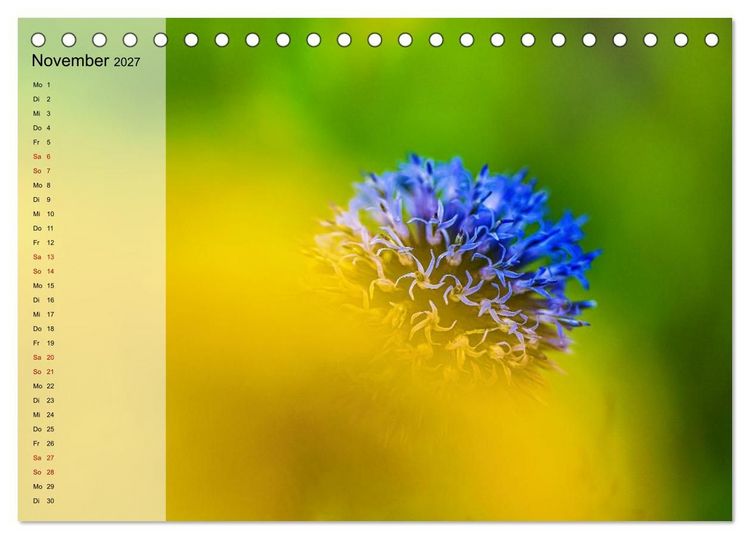Click Monday 29 date entry
The image size is (750, 539).
(44, 486)
